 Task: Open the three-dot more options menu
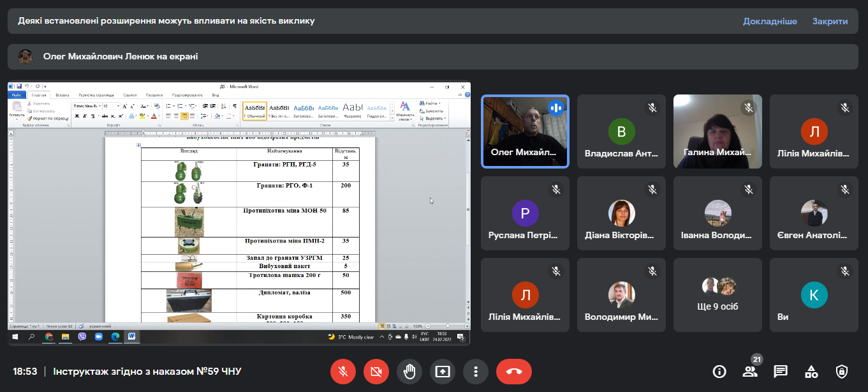click(476, 372)
